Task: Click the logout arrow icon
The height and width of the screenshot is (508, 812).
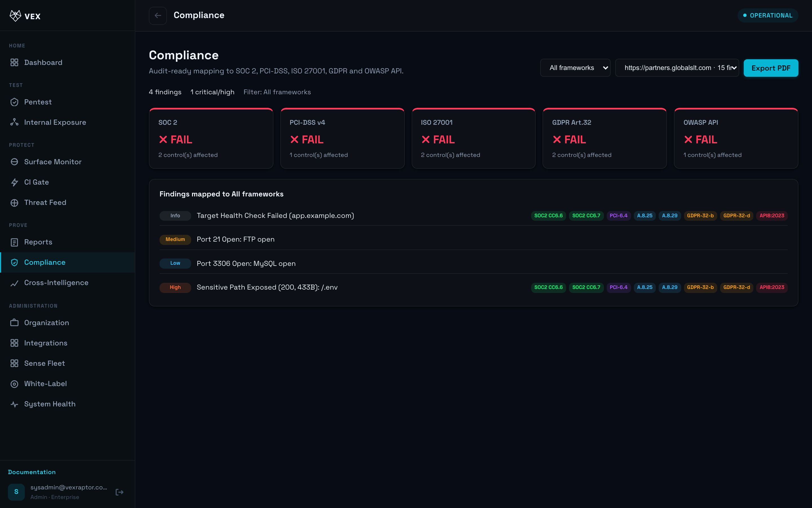Action: pyautogui.click(x=120, y=492)
